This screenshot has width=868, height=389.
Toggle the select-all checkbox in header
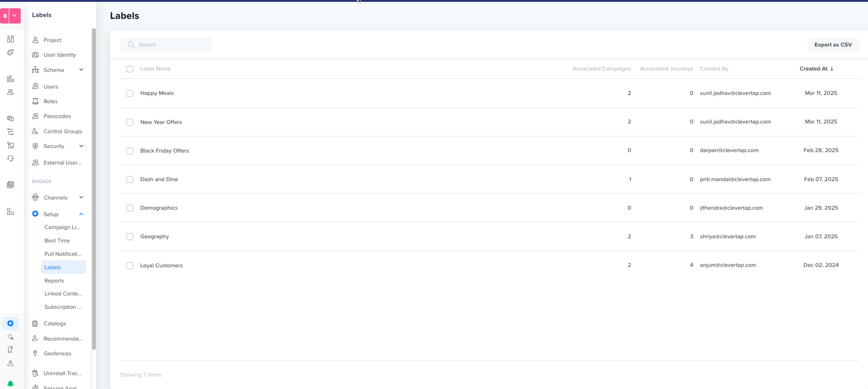[130, 69]
